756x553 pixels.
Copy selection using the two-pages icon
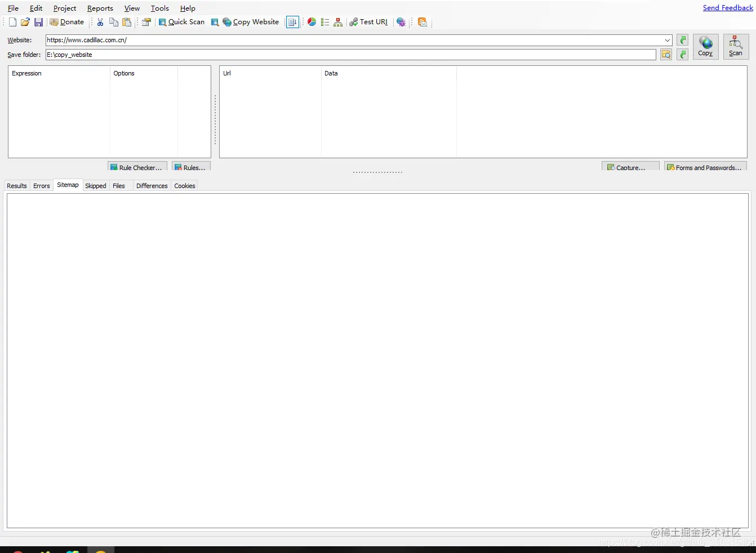click(x=114, y=22)
